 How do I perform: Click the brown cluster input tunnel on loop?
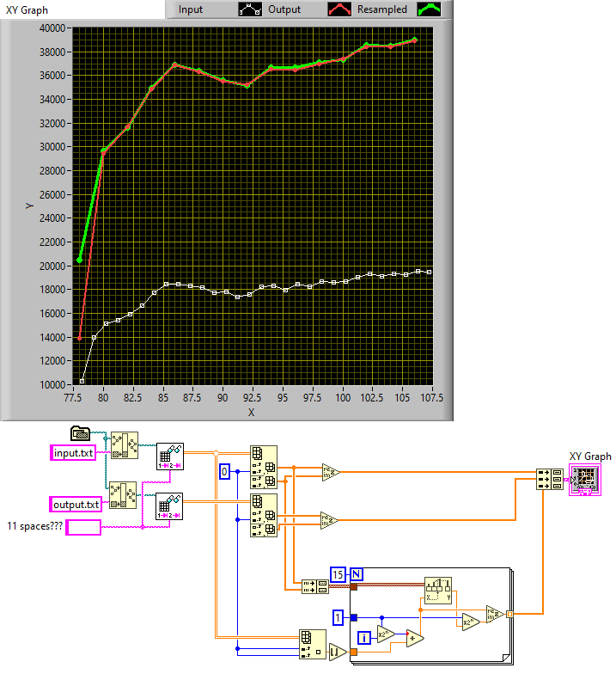pyautogui.click(x=354, y=586)
